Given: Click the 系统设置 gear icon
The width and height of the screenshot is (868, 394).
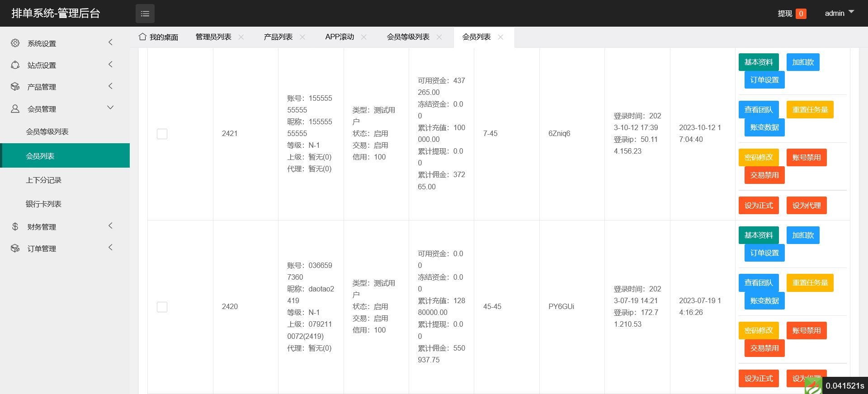Looking at the screenshot, I should (x=15, y=43).
